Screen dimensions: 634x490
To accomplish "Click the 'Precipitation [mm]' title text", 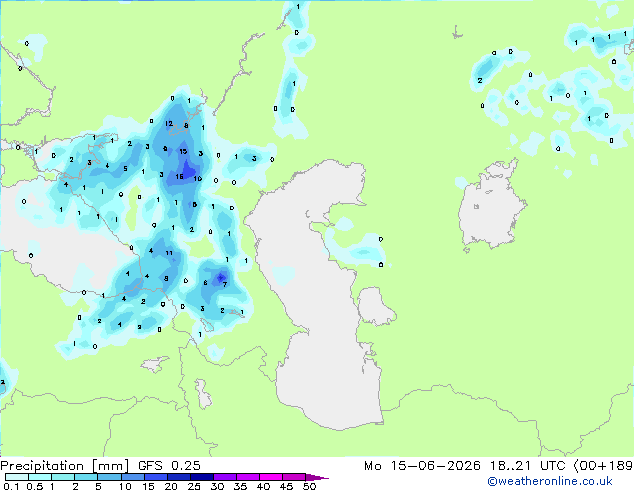I will click(65, 466).
